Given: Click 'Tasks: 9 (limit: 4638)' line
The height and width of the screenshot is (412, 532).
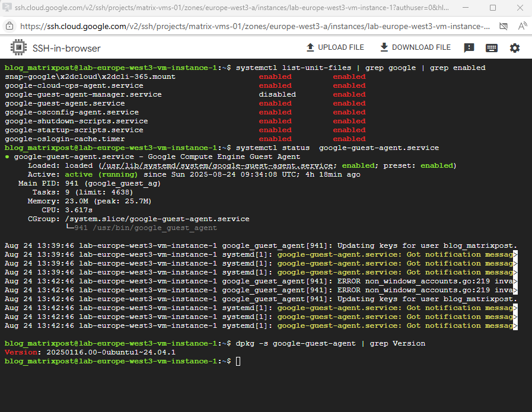Looking at the screenshot, I should pyautogui.click(x=82, y=192).
